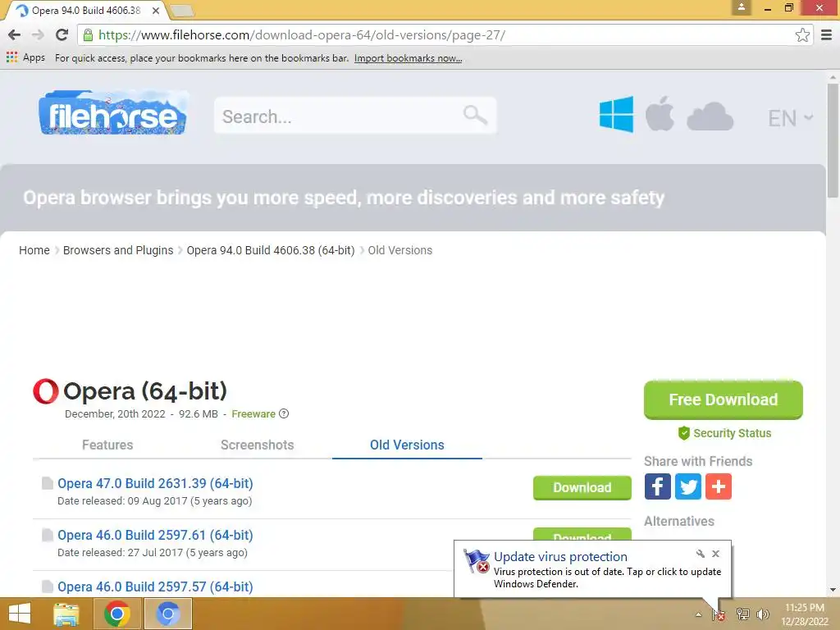Click the browser forward arrow
This screenshot has height=630, width=840.
click(x=38, y=35)
